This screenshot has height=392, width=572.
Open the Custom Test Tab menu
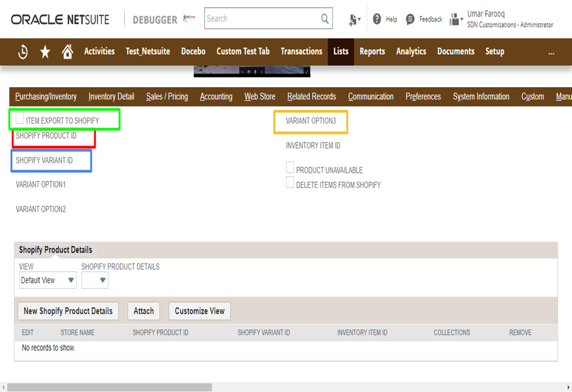pos(243,52)
